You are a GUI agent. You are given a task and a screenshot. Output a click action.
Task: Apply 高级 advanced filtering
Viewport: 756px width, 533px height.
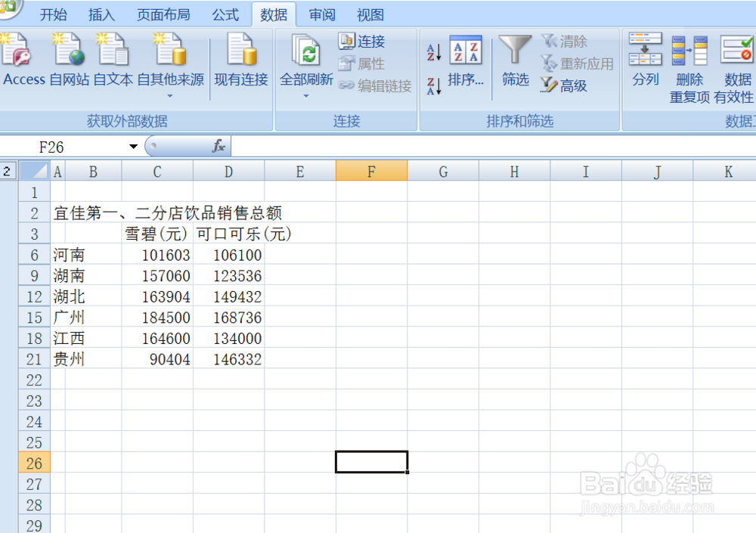click(x=565, y=85)
